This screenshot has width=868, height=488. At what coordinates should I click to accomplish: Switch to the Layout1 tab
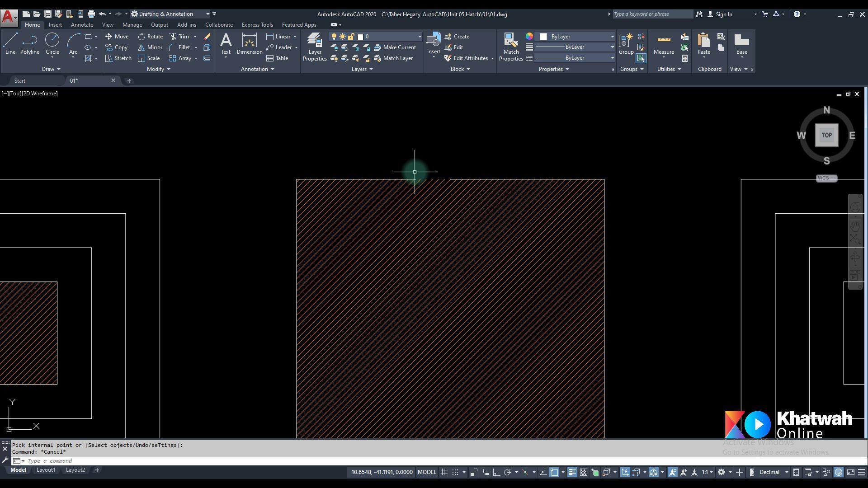pyautogui.click(x=46, y=470)
